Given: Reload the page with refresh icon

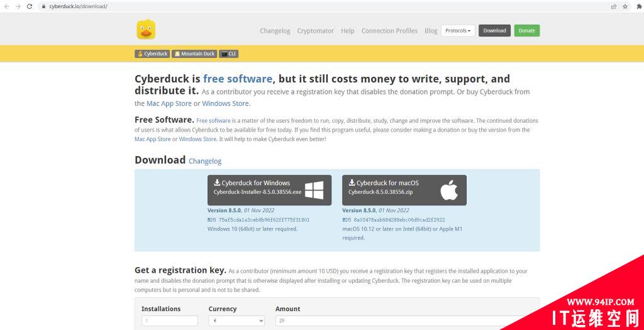Looking at the screenshot, I should click(30, 6).
